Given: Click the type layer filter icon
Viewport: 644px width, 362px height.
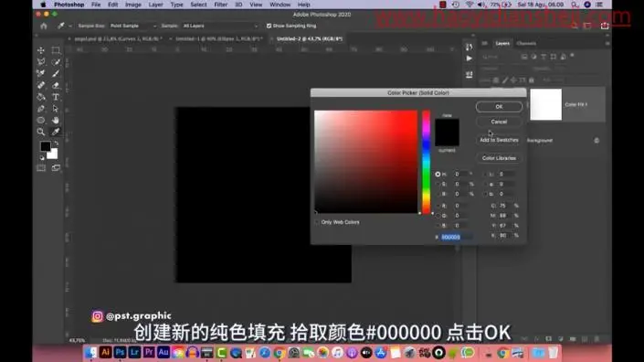Looking at the screenshot, I should 544,57.
